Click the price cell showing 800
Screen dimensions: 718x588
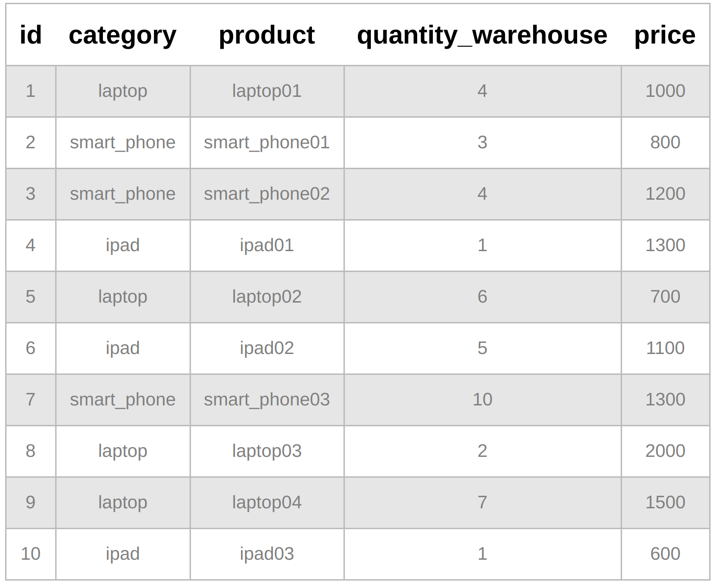point(665,142)
